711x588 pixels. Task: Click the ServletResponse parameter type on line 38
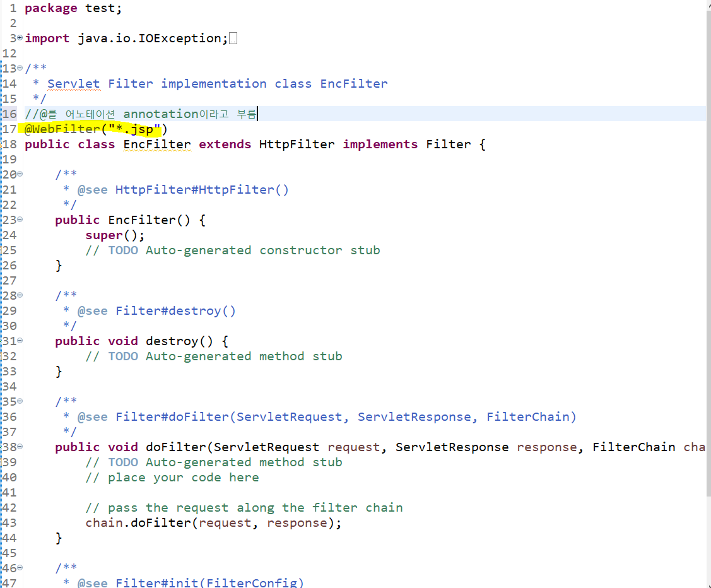(x=452, y=447)
